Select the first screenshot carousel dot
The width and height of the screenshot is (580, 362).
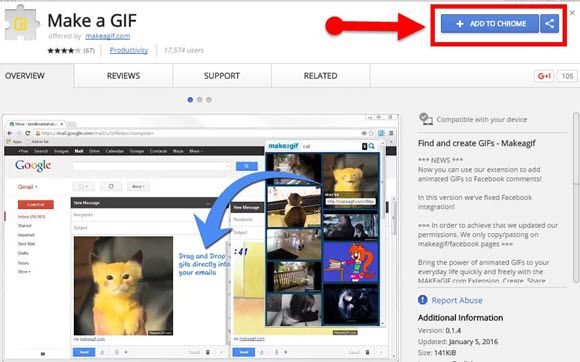coord(190,100)
